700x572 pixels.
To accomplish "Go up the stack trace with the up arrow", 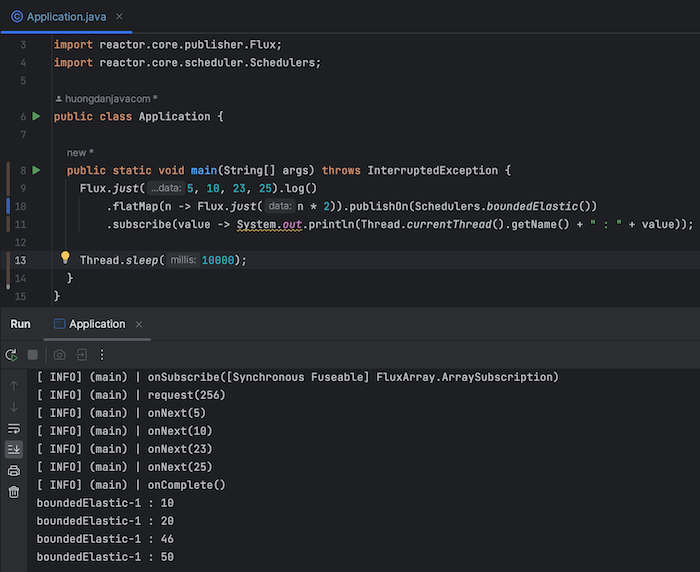I will (x=14, y=386).
